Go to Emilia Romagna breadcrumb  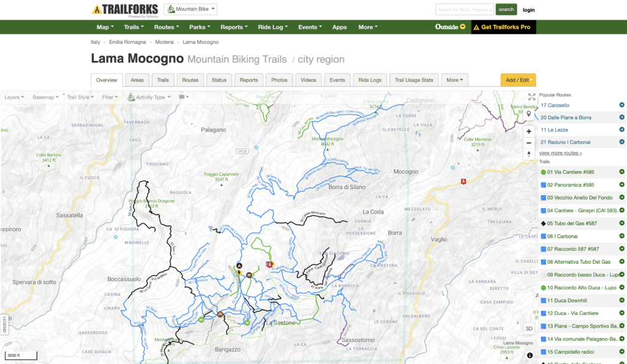pyautogui.click(x=127, y=42)
